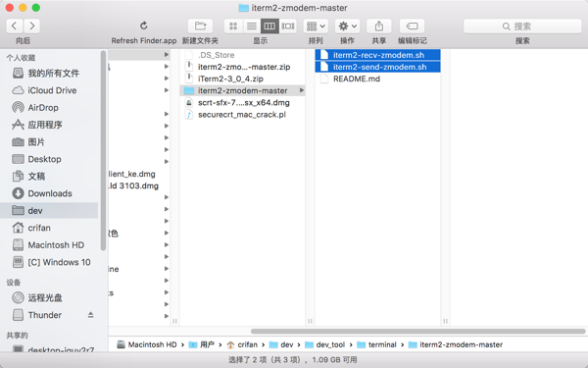
Task: Click dev_tool in path bar
Action: tap(325, 344)
